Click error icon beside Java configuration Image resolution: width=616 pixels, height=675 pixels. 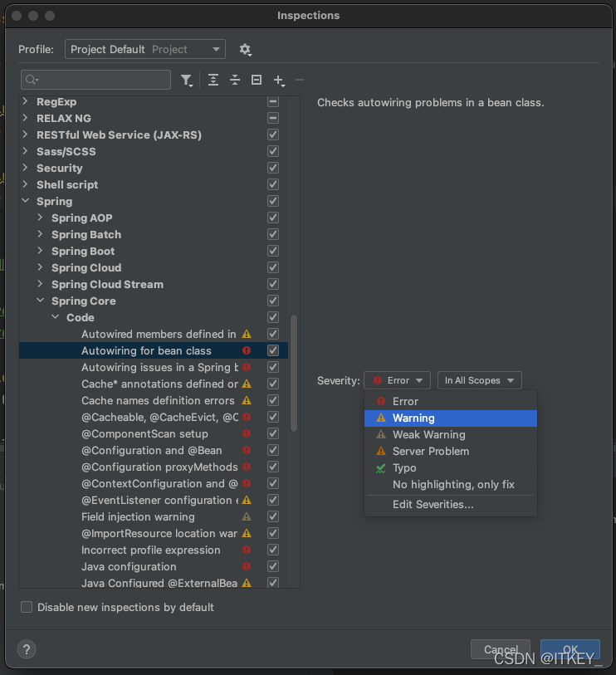(247, 566)
